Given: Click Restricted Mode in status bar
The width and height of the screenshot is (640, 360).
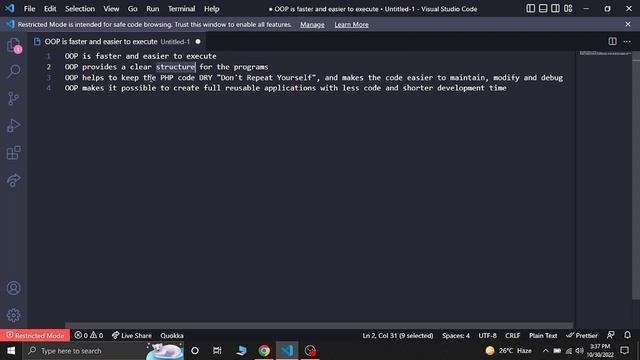Looking at the screenshot, I should tap(35, 336).
